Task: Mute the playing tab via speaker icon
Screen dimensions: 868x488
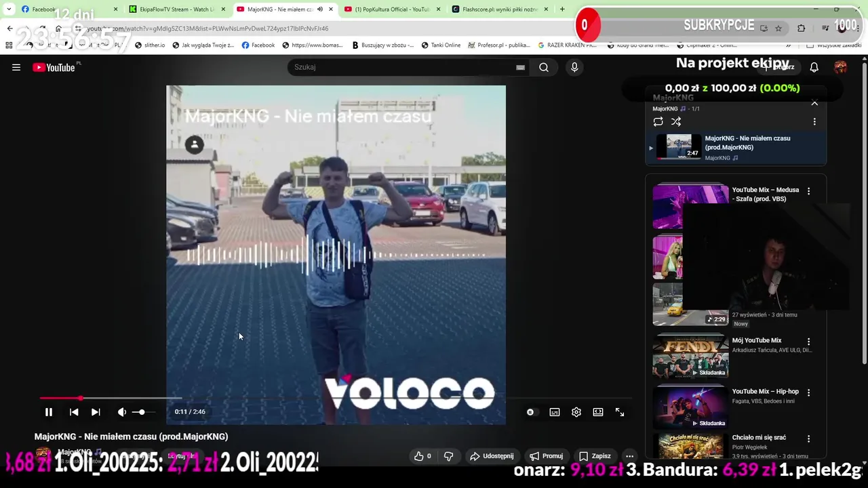Action: click(x=320, y=9)
